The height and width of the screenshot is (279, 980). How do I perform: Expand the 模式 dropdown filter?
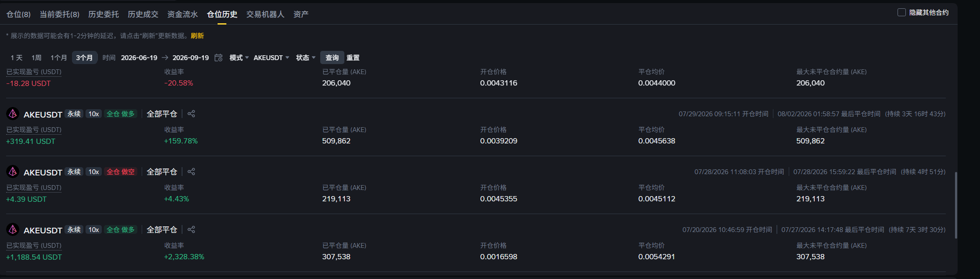pyautogui.click(x=239, y=57)
